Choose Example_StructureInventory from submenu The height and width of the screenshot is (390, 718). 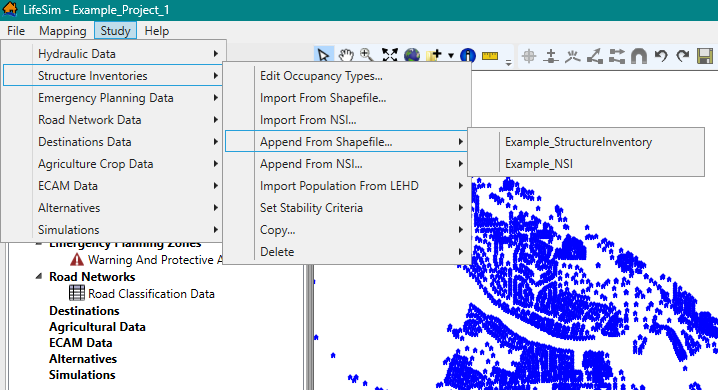(586, 142)
